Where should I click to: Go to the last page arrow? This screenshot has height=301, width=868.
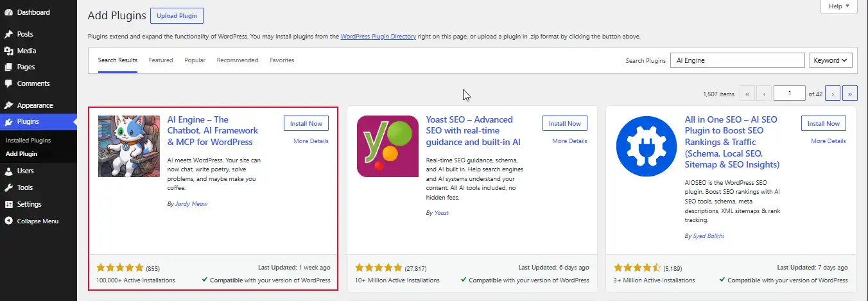coord(850,94)
